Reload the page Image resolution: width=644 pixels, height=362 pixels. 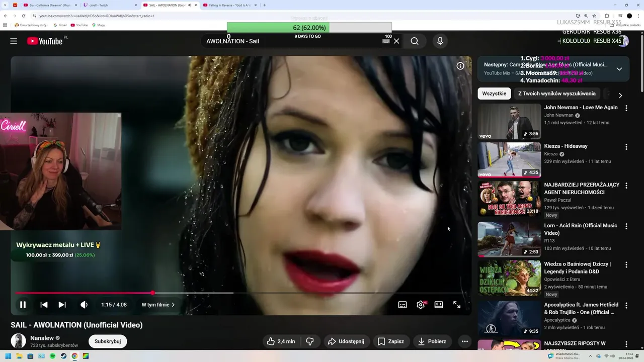(x=23, y=16)
